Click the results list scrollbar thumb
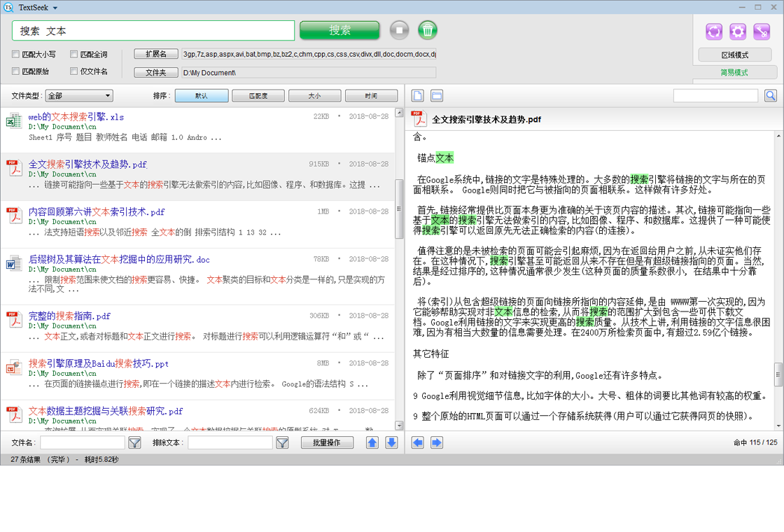 [399, 209]
